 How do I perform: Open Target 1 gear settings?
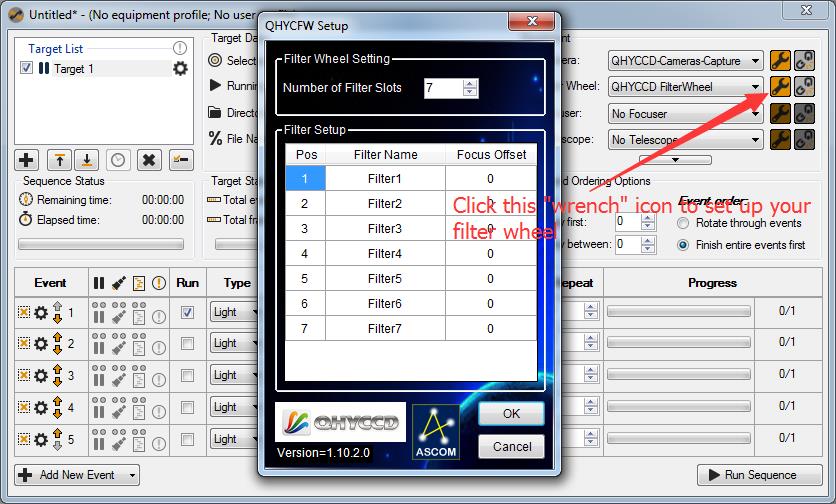pyautogui.click(x=180, y=68)
